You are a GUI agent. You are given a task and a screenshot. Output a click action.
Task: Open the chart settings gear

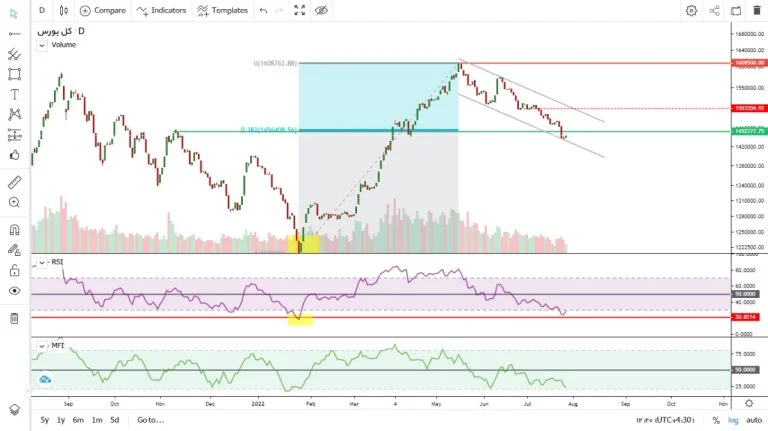tap(691, 10)
